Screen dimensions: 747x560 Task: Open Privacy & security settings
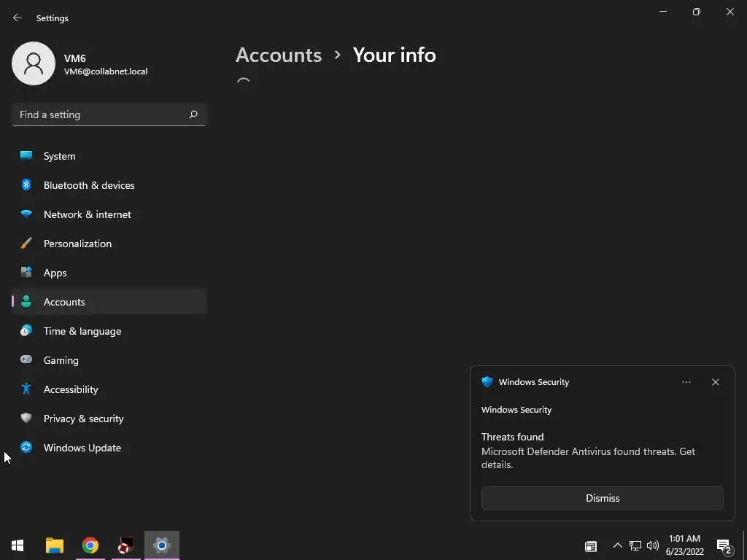pos(83,419)
